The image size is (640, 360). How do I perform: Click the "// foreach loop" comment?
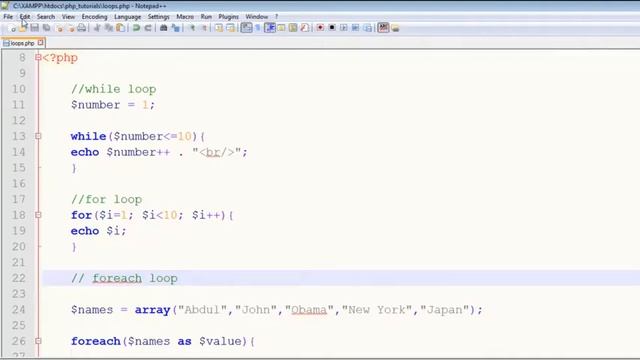coord(124,278)
